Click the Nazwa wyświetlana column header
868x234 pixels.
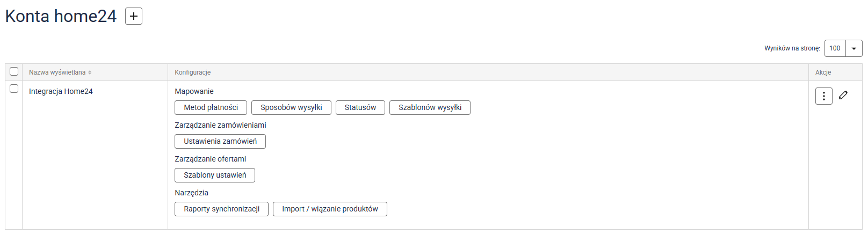point(57,72)
